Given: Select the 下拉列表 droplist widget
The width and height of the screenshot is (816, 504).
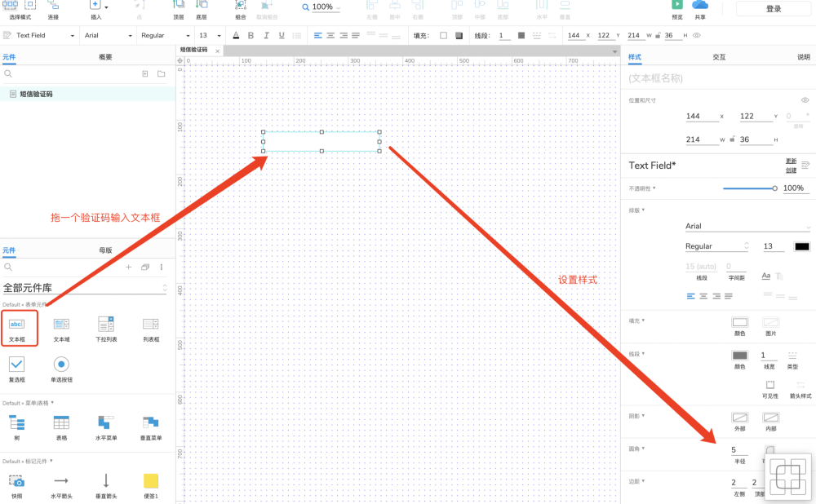Looking at the screenshot, I should (x=106, y=329).
